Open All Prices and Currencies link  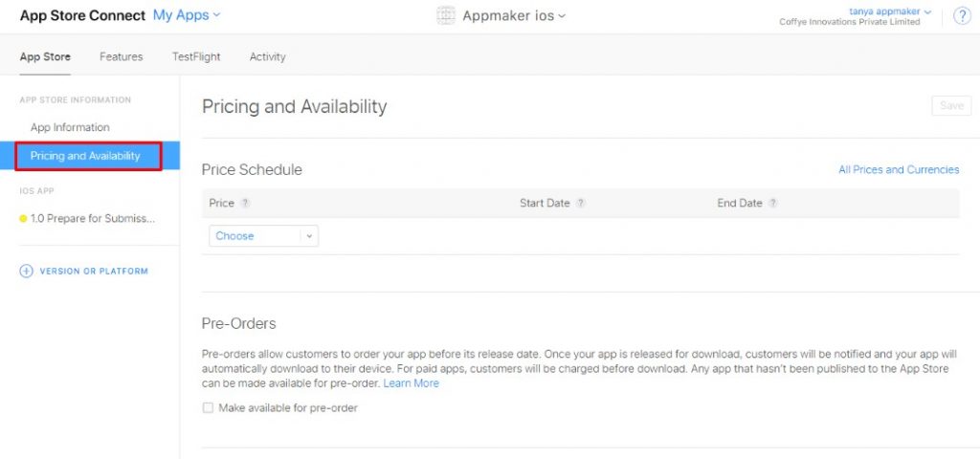click(899, 170)
